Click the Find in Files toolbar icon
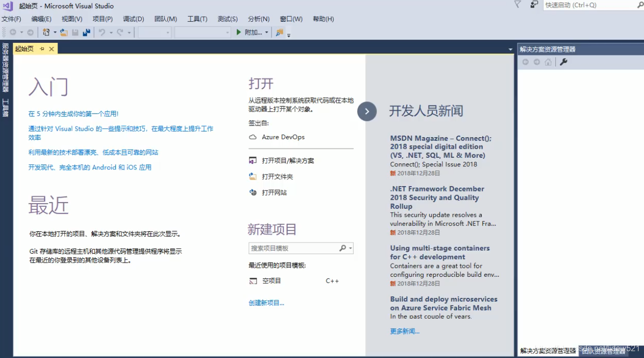This screenshot has width=644, height=358. click(x=279, y=32)
